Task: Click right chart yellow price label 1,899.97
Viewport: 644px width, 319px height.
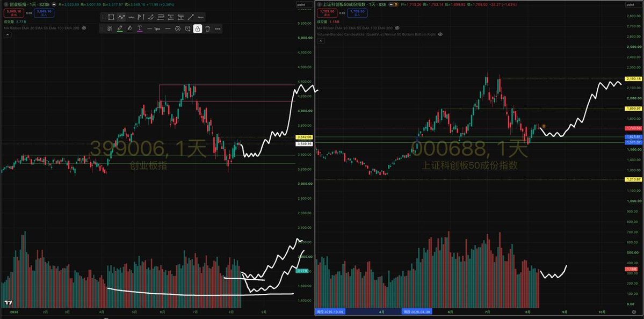Action: pyautogui.click(x=632, y=108)
